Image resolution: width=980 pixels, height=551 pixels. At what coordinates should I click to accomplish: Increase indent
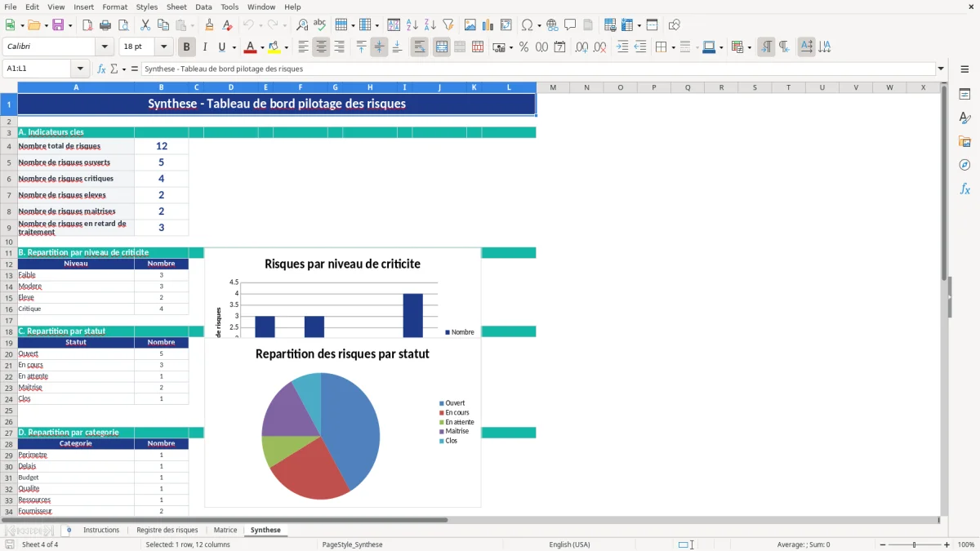[x=622, y=47]
